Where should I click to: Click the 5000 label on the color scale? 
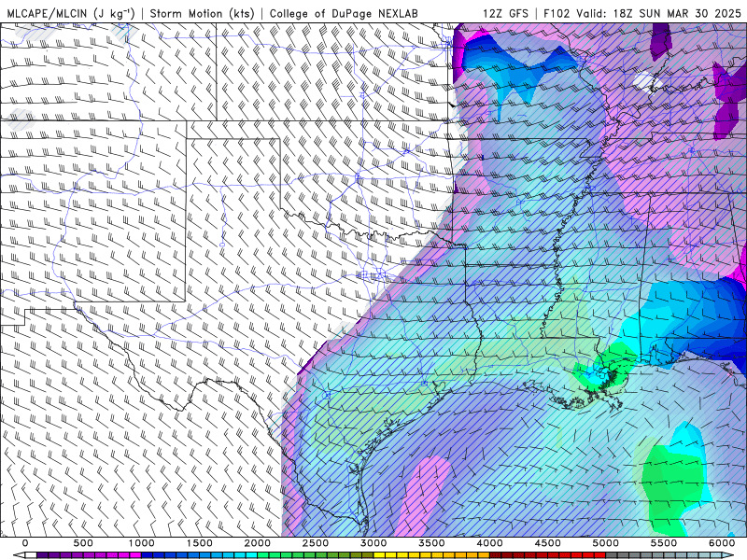pyautogui.click(x=606, y=543)
